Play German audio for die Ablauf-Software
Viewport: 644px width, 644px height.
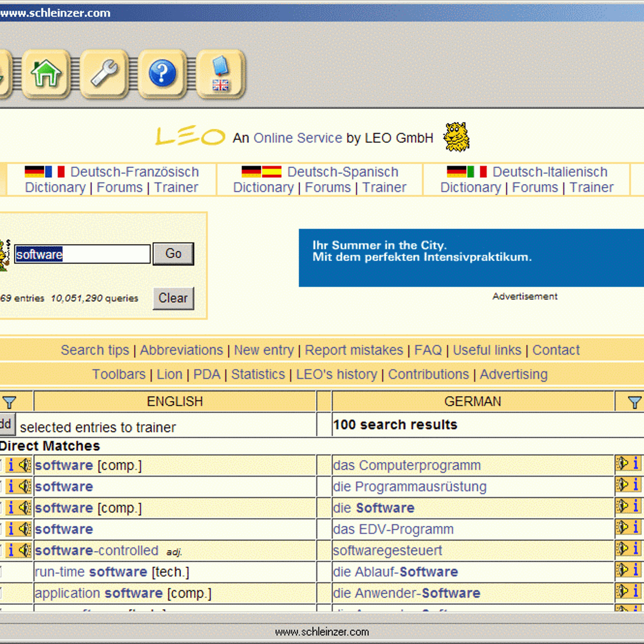(x=623, y=570)
